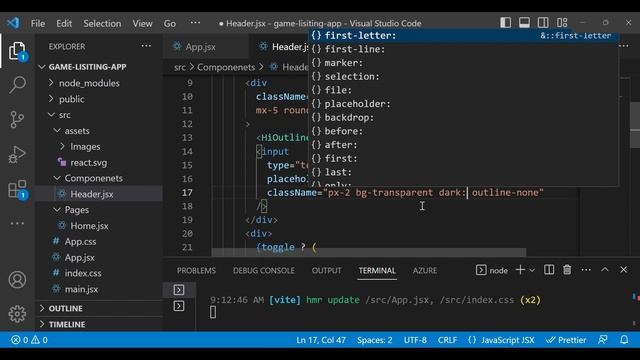Open notifications bell in status bar
This screenshot has height=360, width=640.
[x=624, y=340]
